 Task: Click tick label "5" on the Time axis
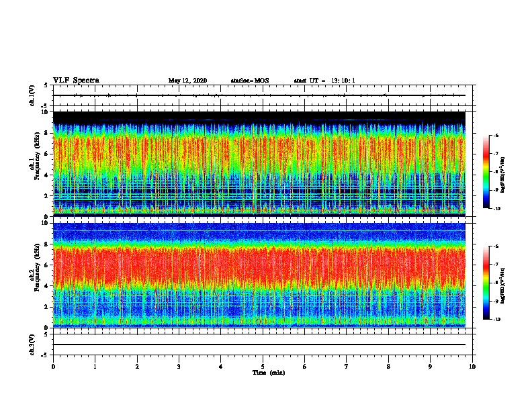pyautogui.click(x=263, y=367)
